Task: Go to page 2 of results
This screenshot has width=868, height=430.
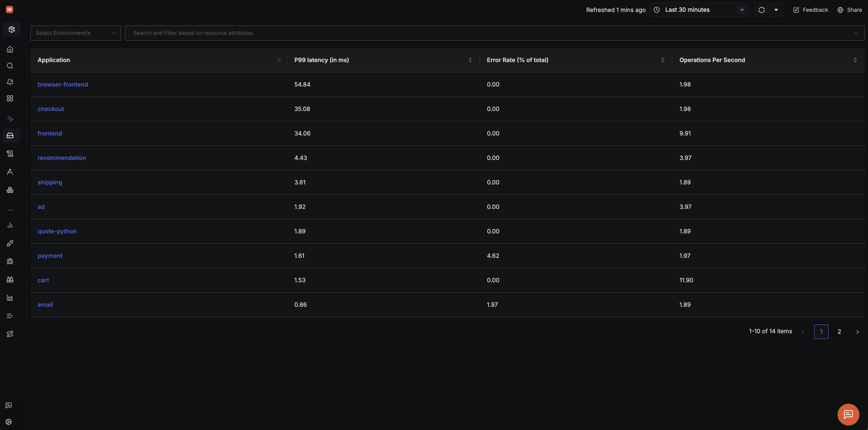Action: pyautogui.click(x=839, y=332)
